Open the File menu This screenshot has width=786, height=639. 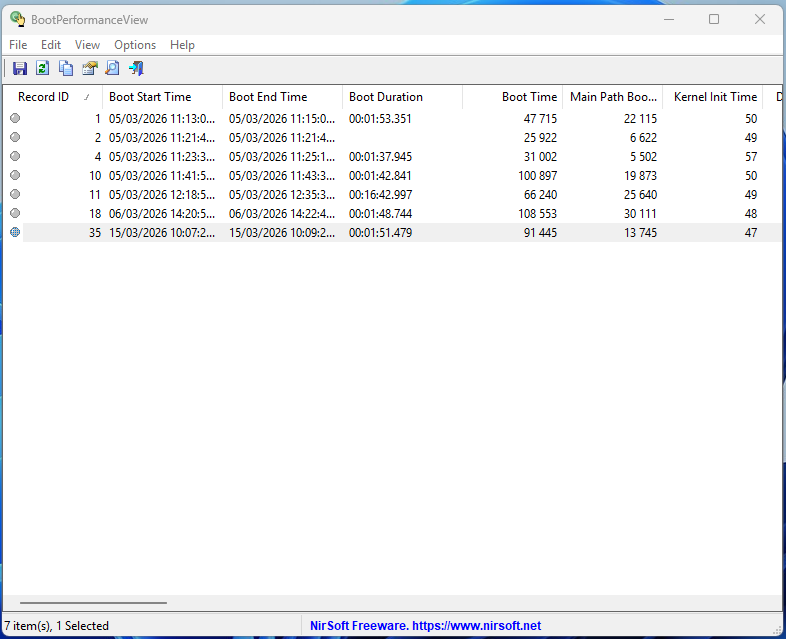18,45
